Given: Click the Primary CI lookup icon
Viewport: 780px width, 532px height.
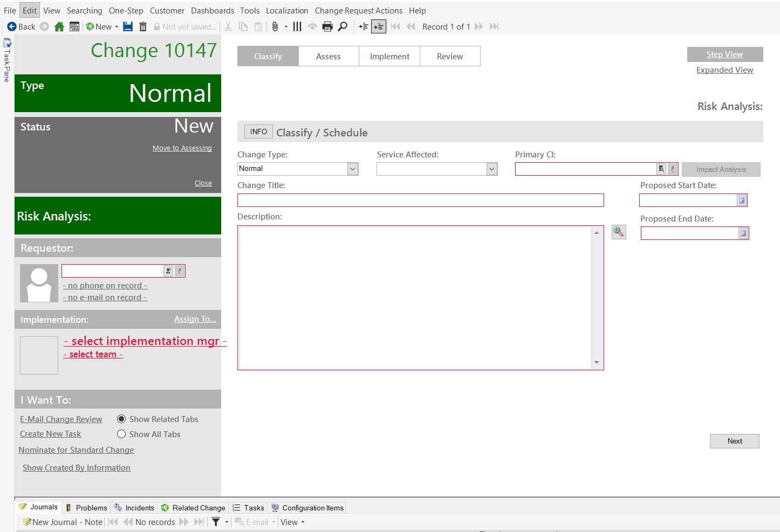Looking at the screenshot, I should click(x=661, y=169).
